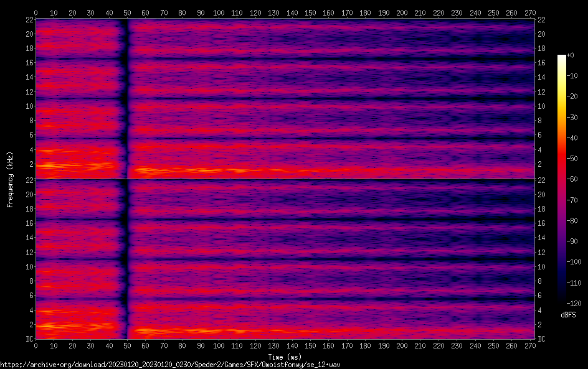The image size is (588, 369).
Task: Click the 50 tick on the top time axis
Action: pos(127,12)
